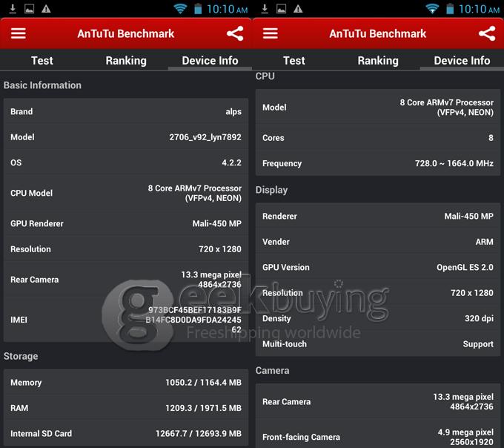Switch to Test tab on right screen

tap(294, 61)
